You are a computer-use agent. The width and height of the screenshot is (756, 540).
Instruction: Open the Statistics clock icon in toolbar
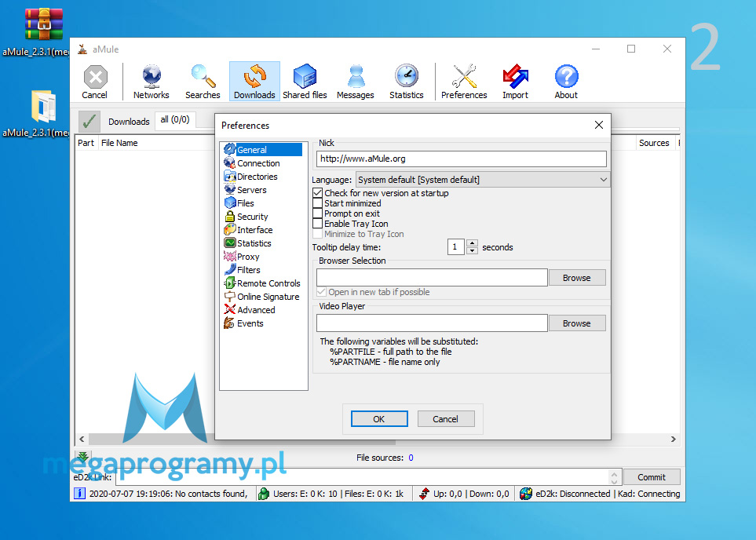click(x=407, y=82)
